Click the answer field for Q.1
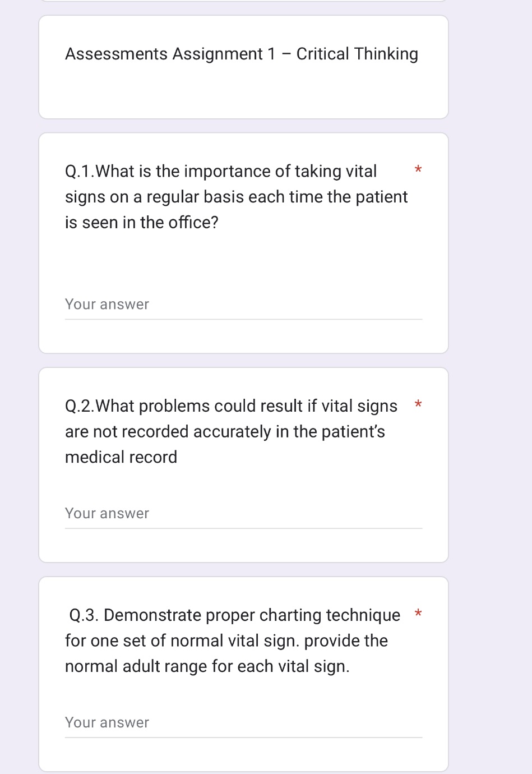Viewport: 532px width, 774px height. coord(243,304)
